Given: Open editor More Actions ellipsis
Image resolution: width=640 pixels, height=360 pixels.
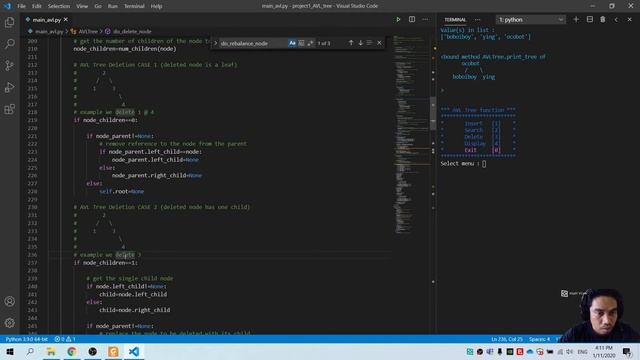Looking at the screenshot, I should [x=425, y=20].
